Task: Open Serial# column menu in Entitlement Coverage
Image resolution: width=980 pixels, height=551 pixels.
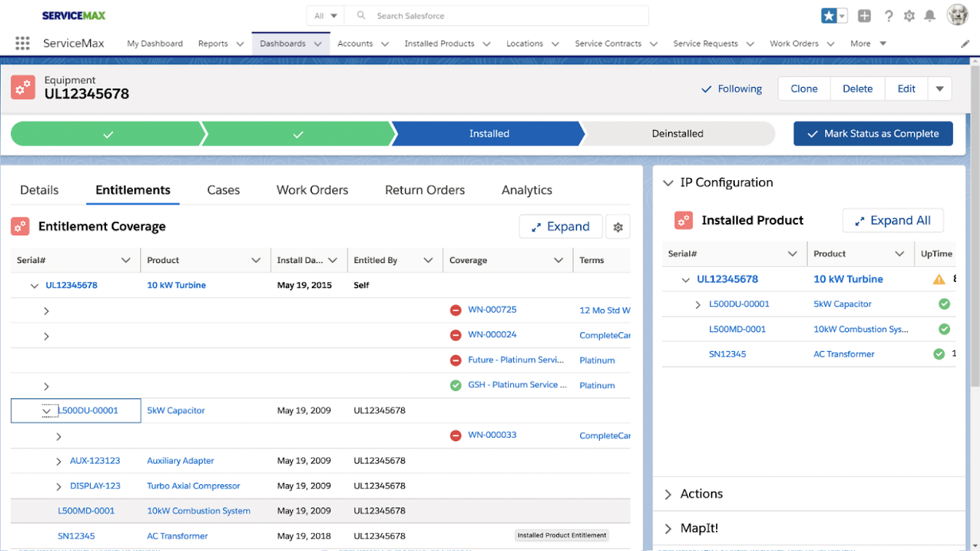Action: (x=126, y=260)
